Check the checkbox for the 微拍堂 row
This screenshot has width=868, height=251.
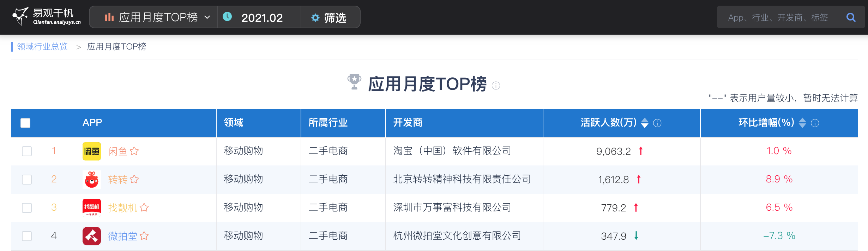[x=27, y=236]
